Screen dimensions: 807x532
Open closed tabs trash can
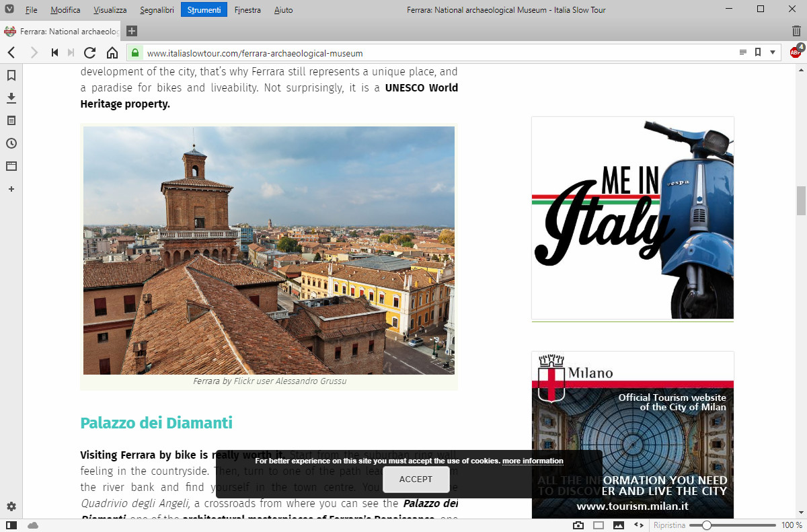click(796, 31)
